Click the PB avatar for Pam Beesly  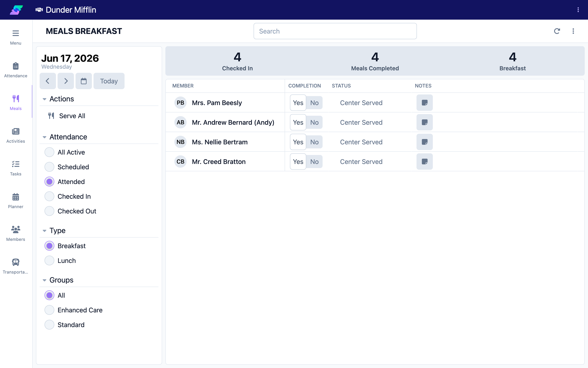(x=180, y=103)
